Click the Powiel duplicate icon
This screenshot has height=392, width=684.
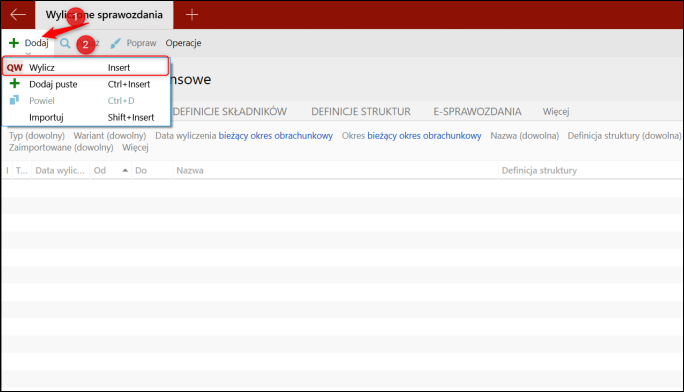click(x=14, y=100)
